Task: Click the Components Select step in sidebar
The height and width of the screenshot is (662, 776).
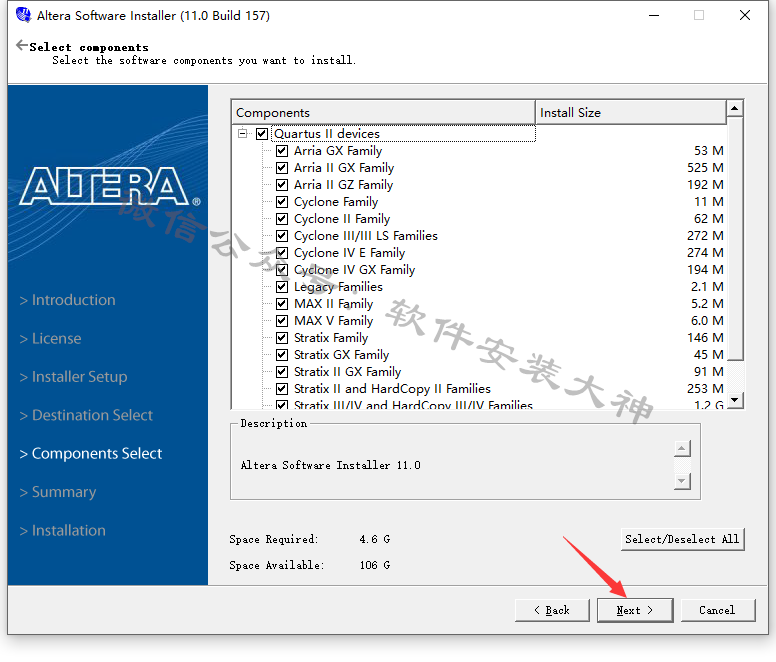Action: pos(91,454)
